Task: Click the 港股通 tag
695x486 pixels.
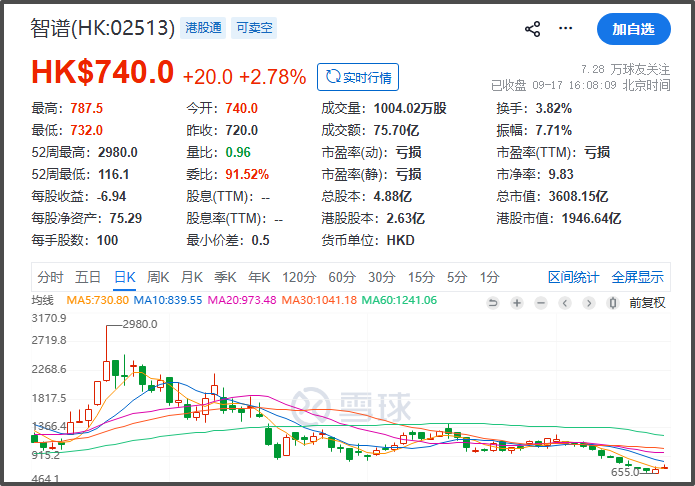Action: 203,28
